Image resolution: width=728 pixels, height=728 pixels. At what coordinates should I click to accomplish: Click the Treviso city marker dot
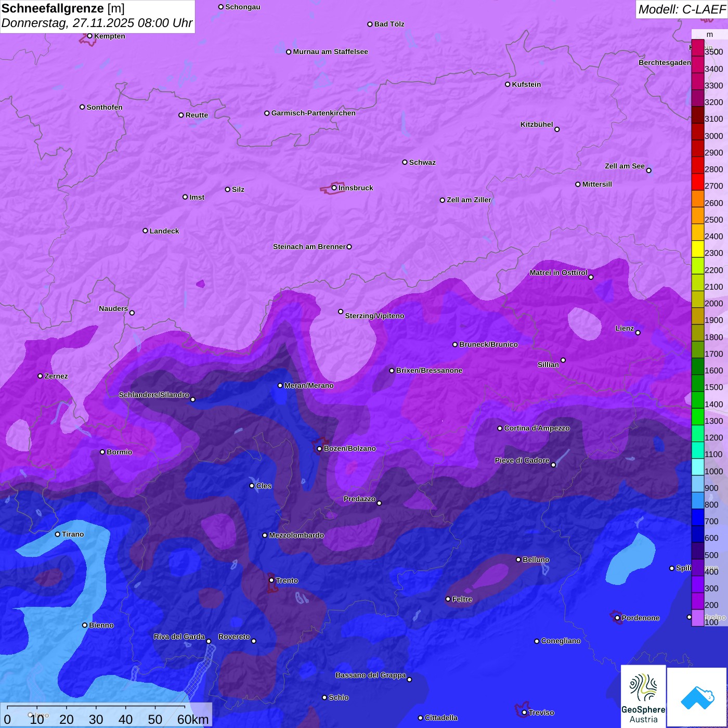pos(524,713)
